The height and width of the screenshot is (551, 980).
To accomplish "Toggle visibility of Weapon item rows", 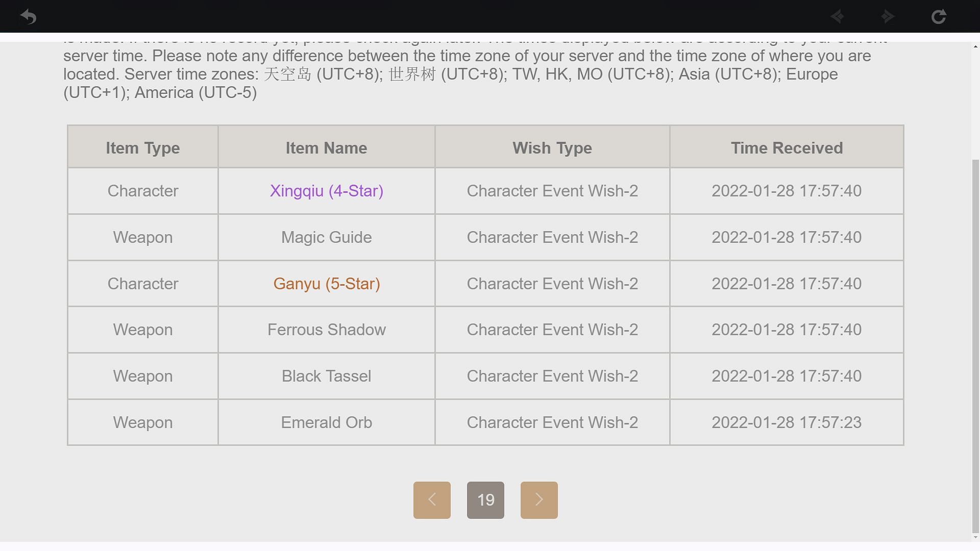I will 142,147.
